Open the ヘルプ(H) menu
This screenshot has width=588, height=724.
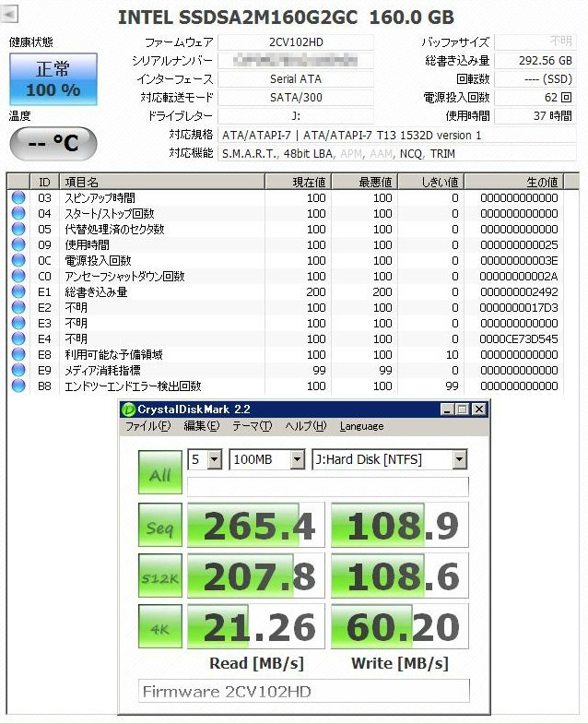(306, 426)
